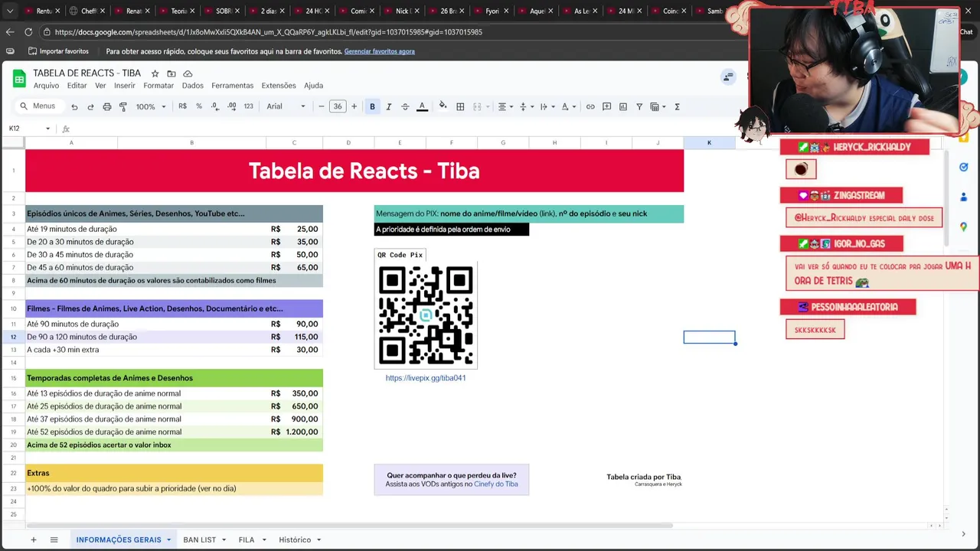Add a comment using the toolbar icon
This screenshot has width=980, height=551.
coord(606,106)
